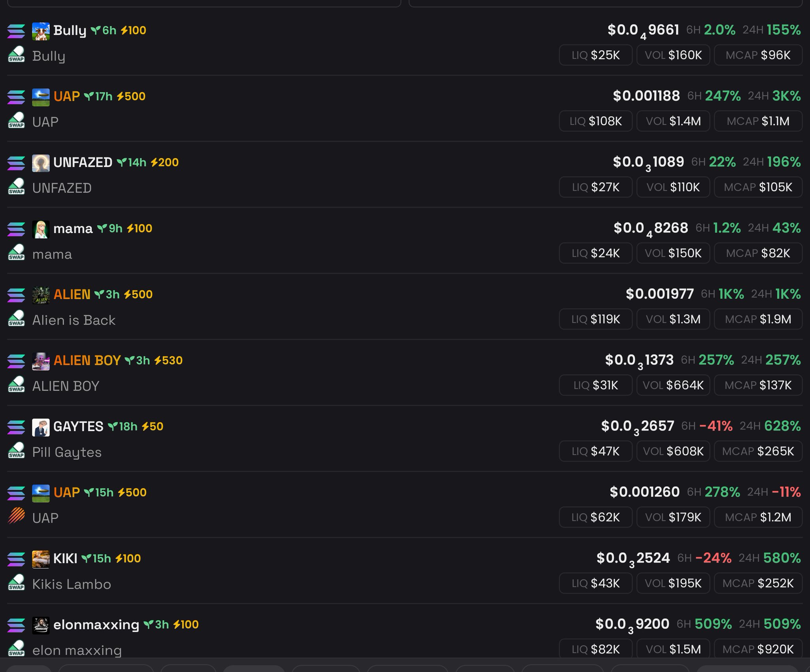This screenshot has width=810, height=672.
Task: Click the GAYTES character avatar icon
Action: tap(41, 427)
